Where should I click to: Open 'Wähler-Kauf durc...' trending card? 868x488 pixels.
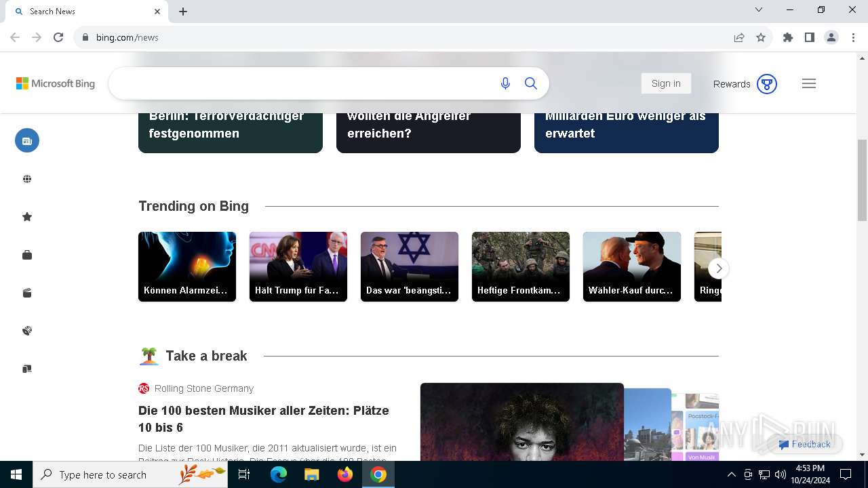click(x=632, y=266)
